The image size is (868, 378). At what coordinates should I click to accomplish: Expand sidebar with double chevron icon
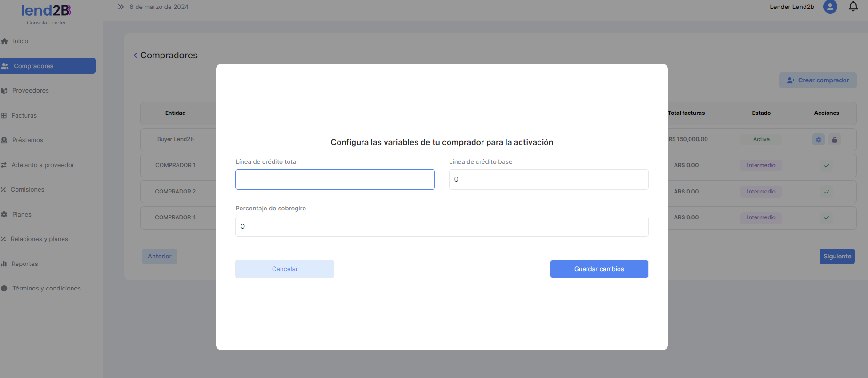[121, 7]
